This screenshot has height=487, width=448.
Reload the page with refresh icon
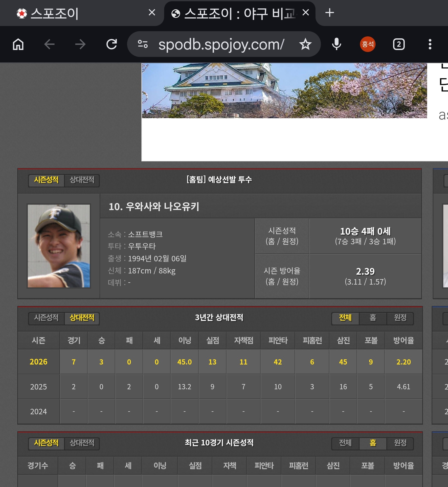coord(112,45)
